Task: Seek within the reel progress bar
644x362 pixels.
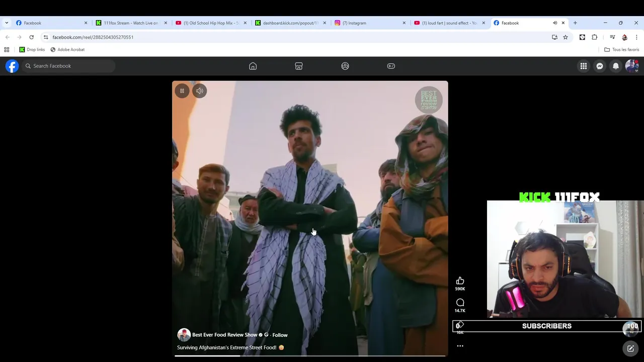Action: coord(310,355)
